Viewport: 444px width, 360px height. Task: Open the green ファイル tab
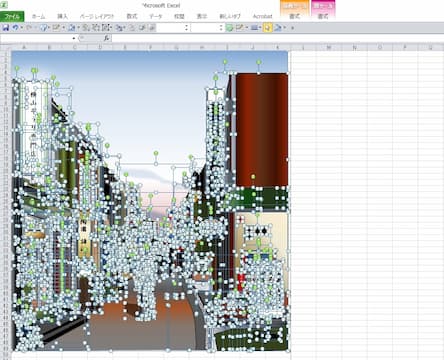coord(12,16)
